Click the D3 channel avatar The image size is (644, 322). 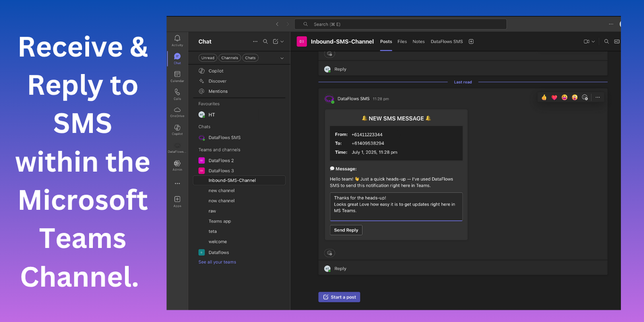click(302, 41)
